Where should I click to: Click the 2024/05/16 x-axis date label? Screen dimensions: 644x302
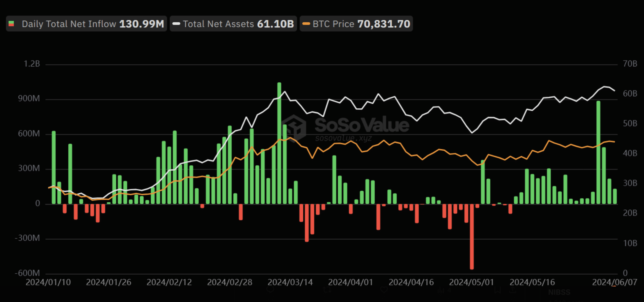coord(532,282)
